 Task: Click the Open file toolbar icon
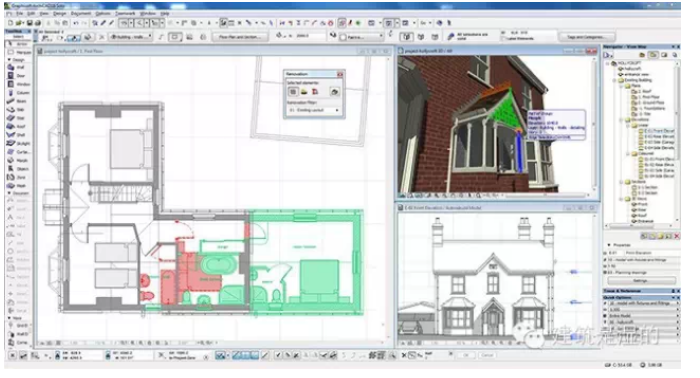point(19,23)
